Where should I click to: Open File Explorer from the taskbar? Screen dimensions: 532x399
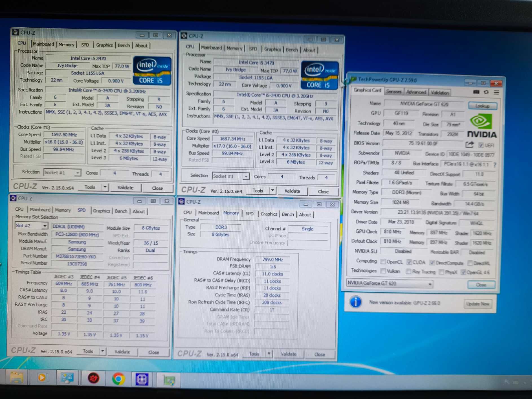point(17,377)
